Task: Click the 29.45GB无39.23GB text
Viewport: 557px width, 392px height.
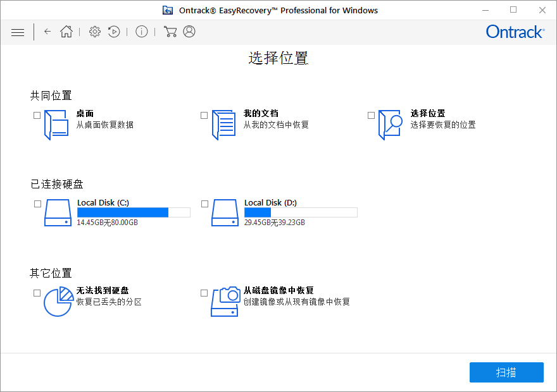Action: tap(275, 223)
